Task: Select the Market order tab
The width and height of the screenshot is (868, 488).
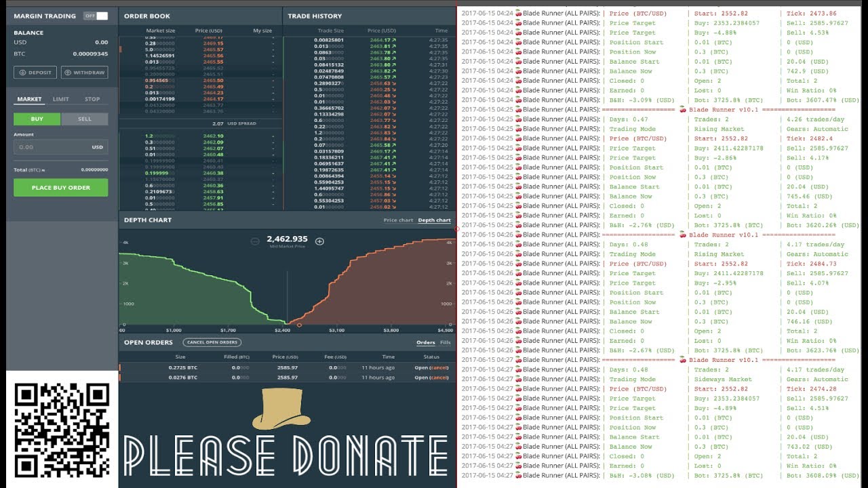Action: click(x=29, y=99)
